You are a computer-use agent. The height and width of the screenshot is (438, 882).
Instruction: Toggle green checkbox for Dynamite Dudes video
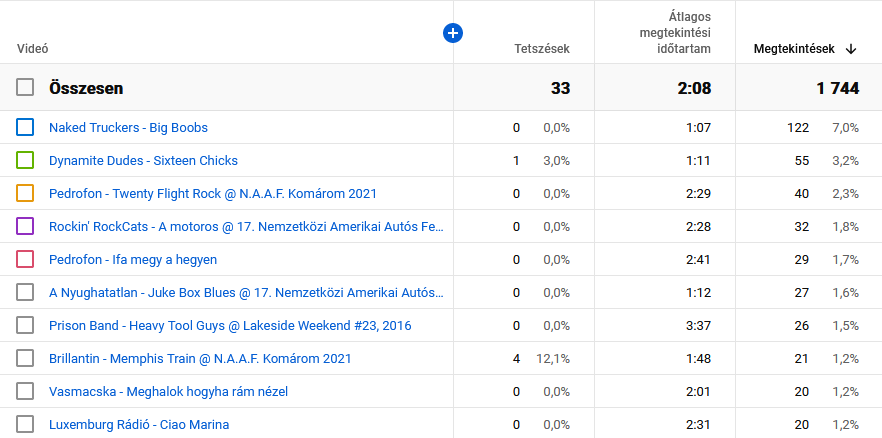click(x=25, y=160)
